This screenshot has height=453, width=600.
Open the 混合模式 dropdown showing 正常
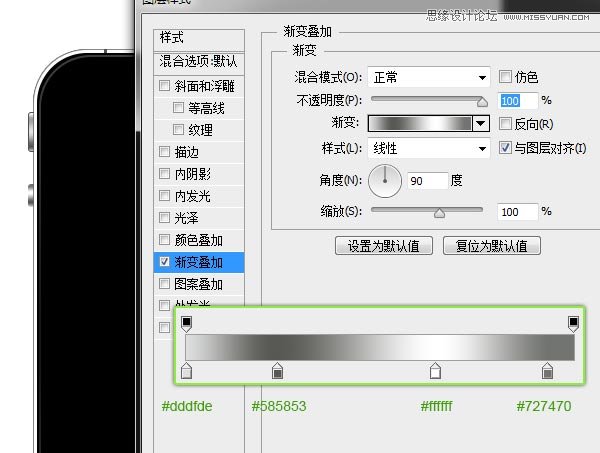tap(429, 77)
